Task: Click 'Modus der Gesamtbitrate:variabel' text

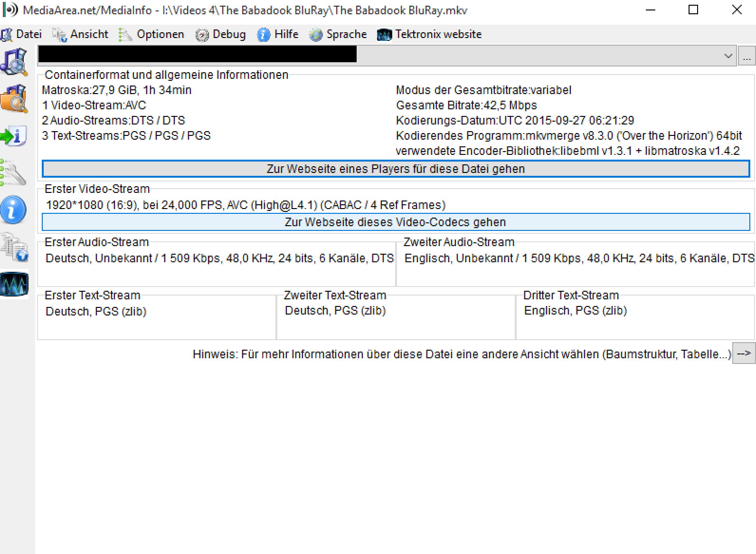Action: point(483,90)
